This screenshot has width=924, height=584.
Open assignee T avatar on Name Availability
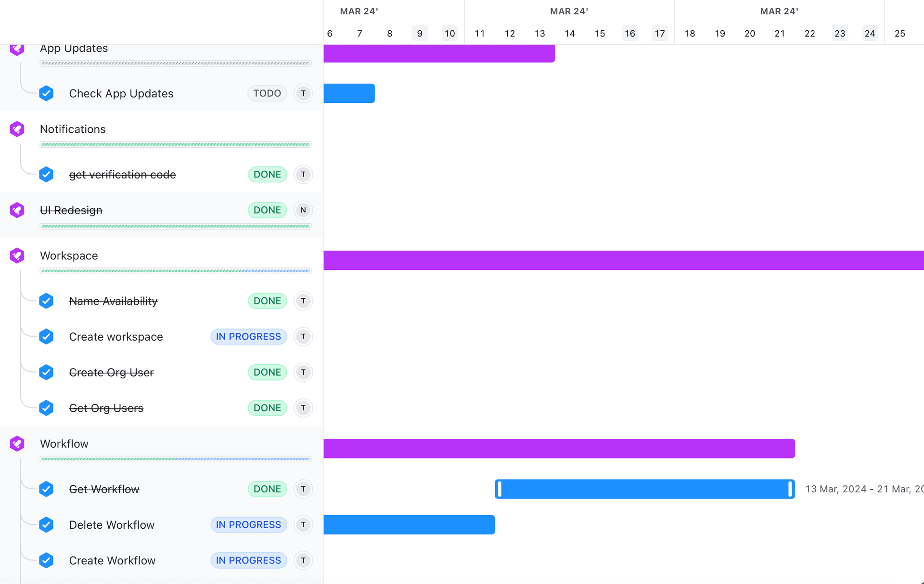click(x=303, y=301)
